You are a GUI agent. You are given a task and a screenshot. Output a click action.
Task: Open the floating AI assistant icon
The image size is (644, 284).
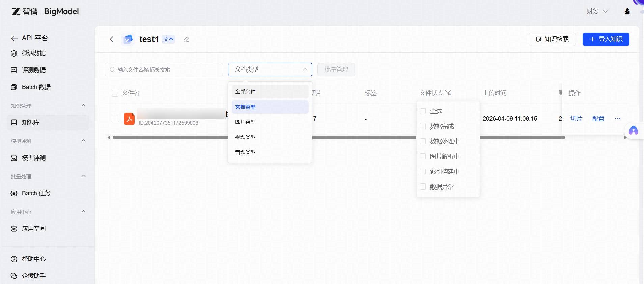[633, 131]
